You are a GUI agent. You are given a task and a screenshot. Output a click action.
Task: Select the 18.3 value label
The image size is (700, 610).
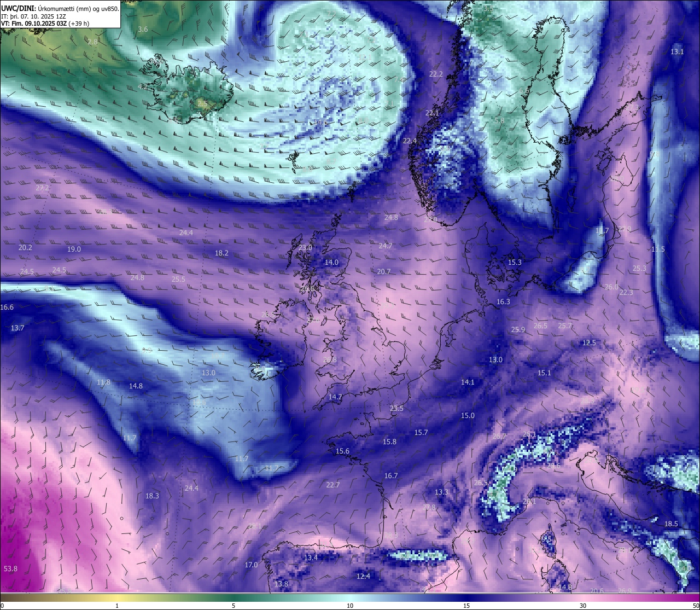click(x=152, y=496)
